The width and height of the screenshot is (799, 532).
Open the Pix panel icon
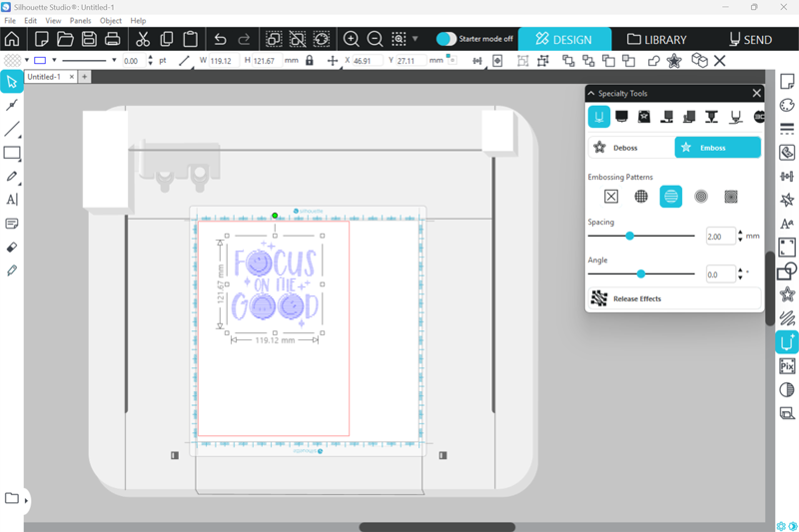(x=787, y=366)
